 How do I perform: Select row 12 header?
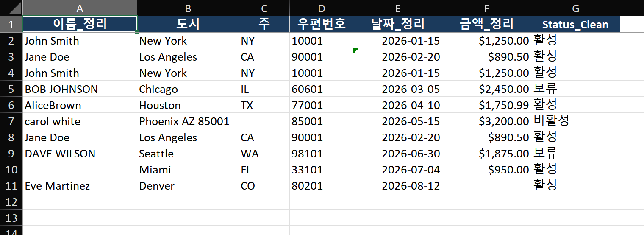pyautogui.click(x=11, y=201)
